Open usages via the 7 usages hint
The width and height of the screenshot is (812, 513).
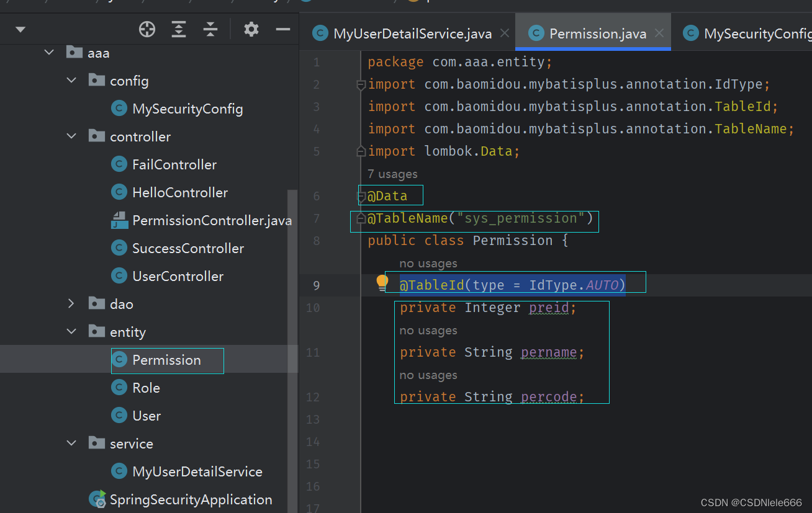coord(392,174)
